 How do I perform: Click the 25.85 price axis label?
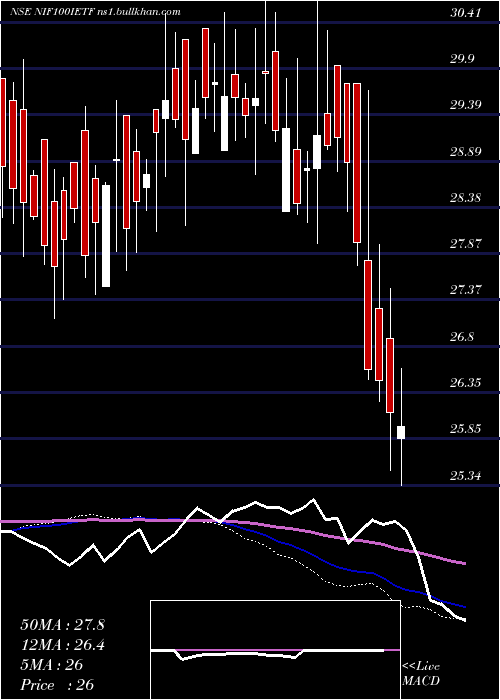tap(466, 429)
